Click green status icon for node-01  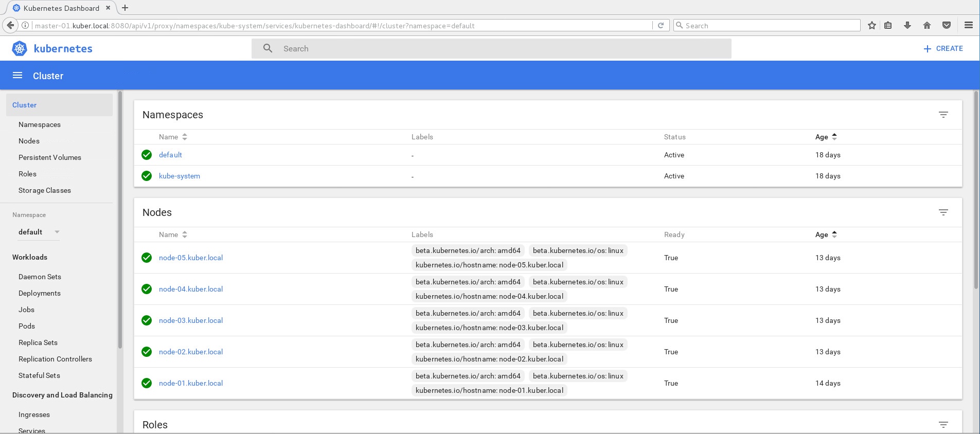(147, 383)
